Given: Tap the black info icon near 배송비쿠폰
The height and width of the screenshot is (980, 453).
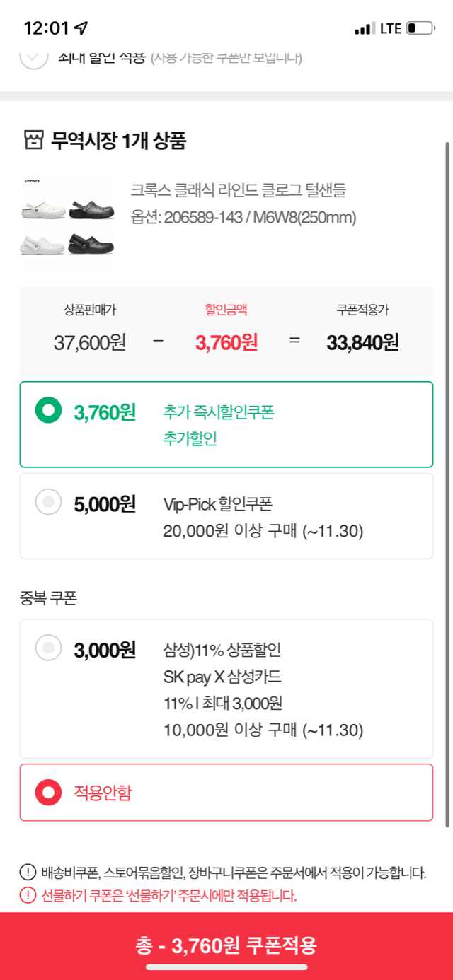Looking at the screenshot, I should [x=28, y=872].
